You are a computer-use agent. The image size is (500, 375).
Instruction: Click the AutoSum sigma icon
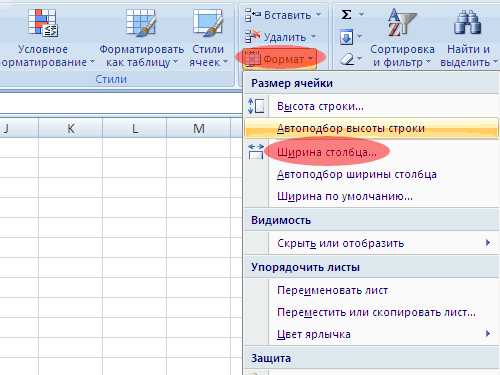(347, 15)
